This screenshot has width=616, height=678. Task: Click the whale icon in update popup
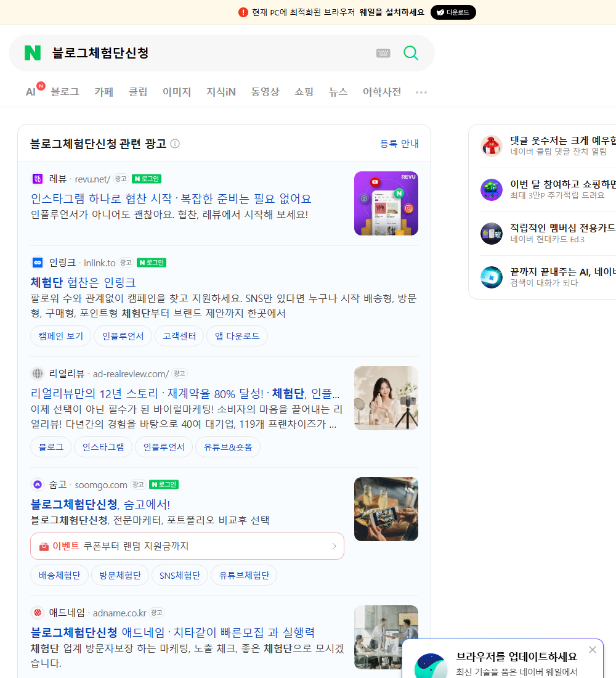click(x=431, y=666)
